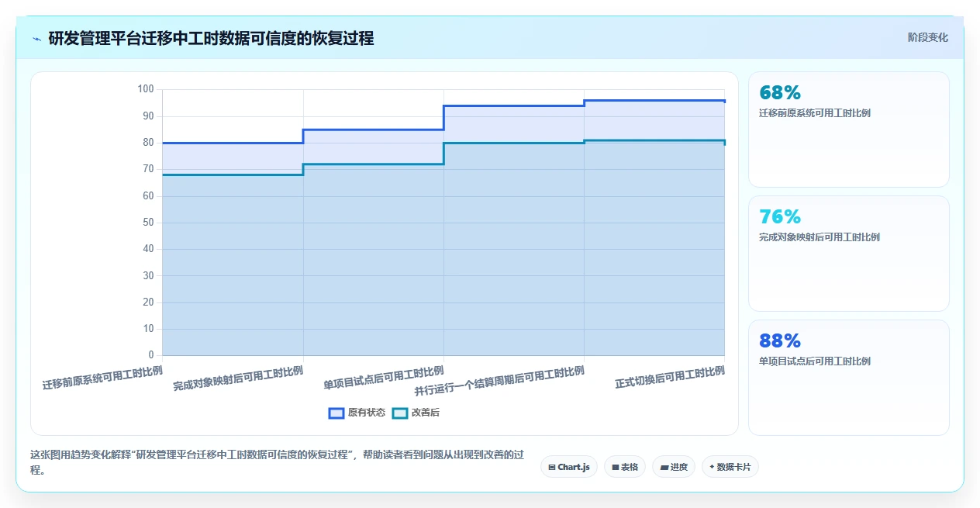Click the y-axis value 0
This screenshot has width=980, height=508.
(x=152, y=355)
